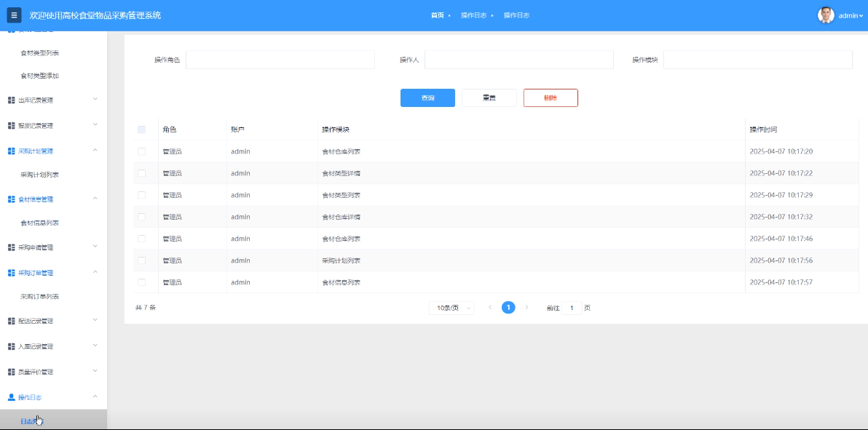Click the 共 7 条 total count text
868x430 pixels.
pyautogui.click(x=146, y=308)
